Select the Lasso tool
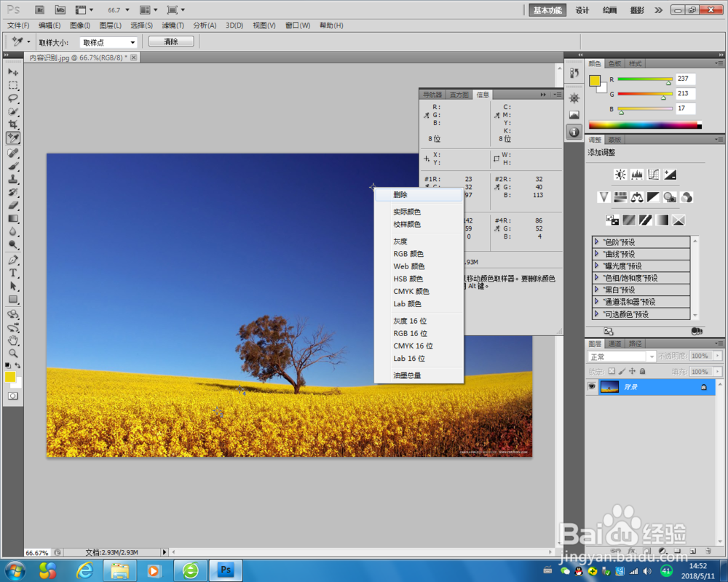This screenshot has width=728, height=582. (x=13, y=98)
